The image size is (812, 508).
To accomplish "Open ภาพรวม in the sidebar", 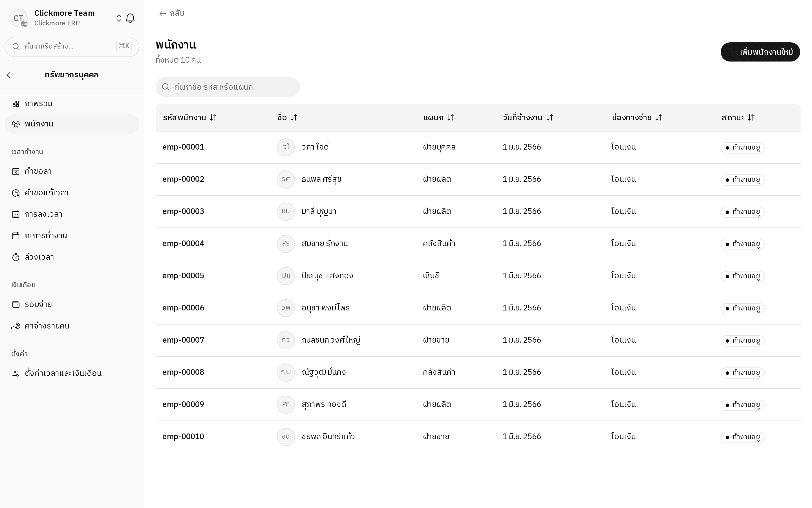I will [72, 104].
